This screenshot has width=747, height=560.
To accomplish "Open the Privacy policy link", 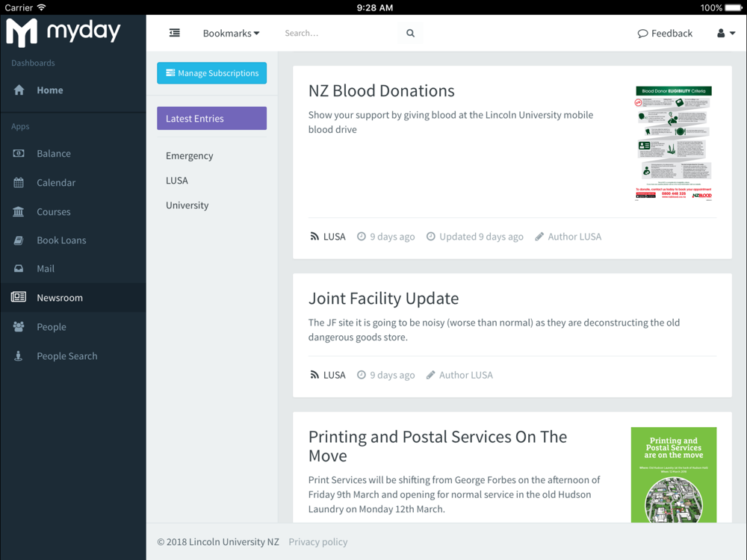I will [318, 541].
